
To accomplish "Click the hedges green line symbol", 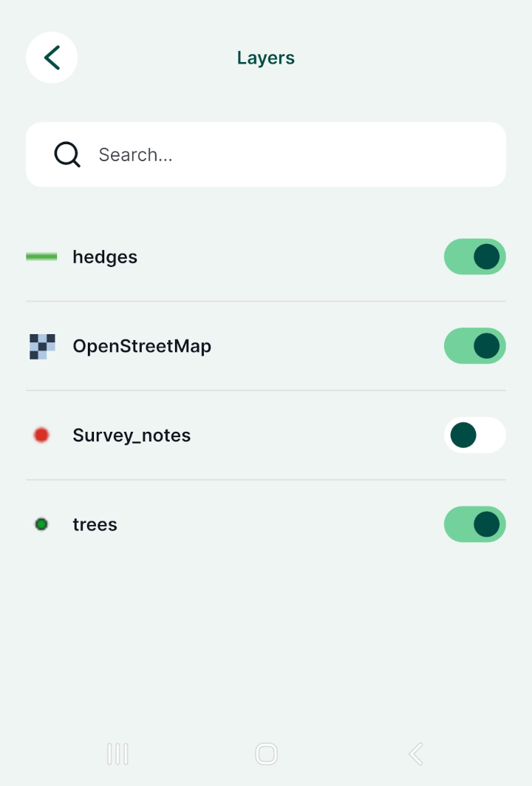I will click(41, 257).
